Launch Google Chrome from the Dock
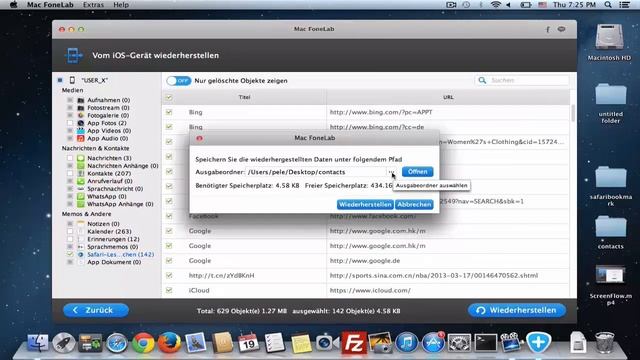This screenshot has height=360, width=640. (x=143, y=342)
